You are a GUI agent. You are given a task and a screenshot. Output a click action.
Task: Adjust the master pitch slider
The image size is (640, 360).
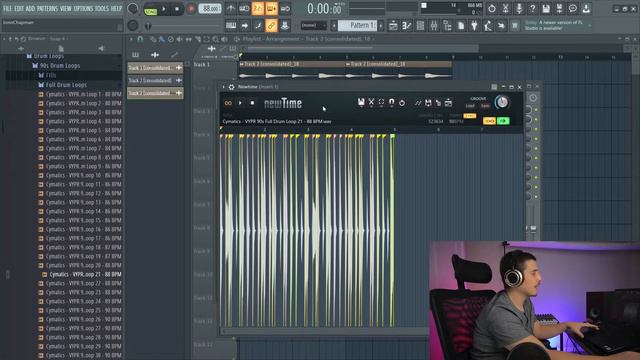[x=184, y=26]
